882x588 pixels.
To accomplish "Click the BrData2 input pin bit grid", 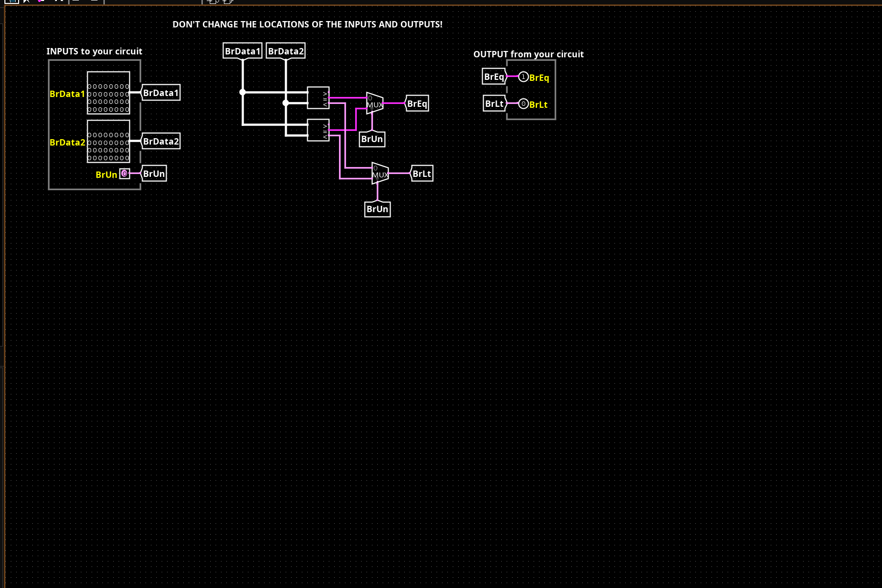I will click(x=108, y=142).
